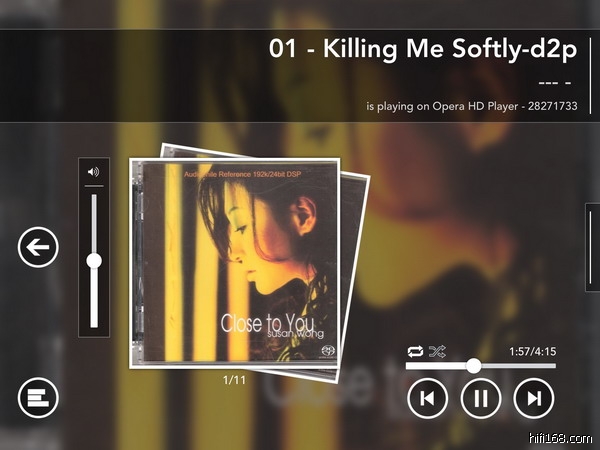This screenshot has height=450, width=600.
Task: Set volume to maximum at slider top
Action: tap(94, 197)
